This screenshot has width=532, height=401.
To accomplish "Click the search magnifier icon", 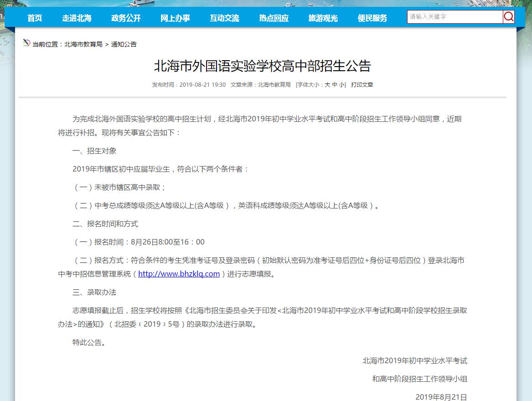I will click(509, 17).
